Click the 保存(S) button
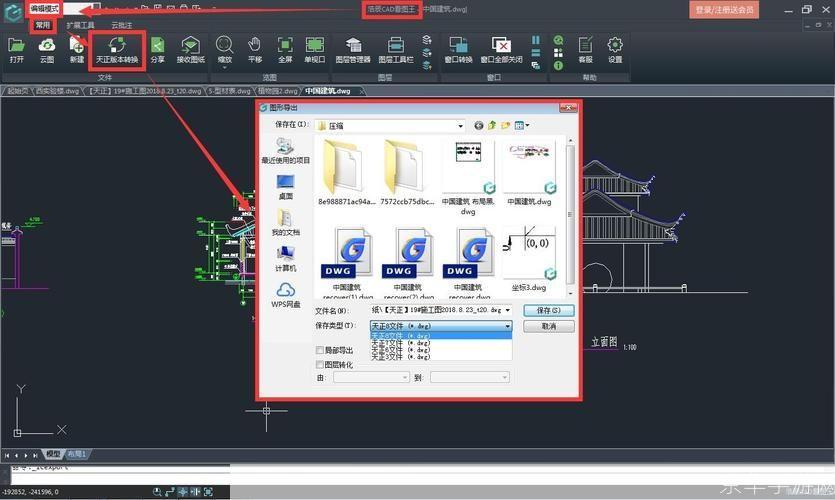The height and width of the screenshot is (500, 835). (549, 310)
